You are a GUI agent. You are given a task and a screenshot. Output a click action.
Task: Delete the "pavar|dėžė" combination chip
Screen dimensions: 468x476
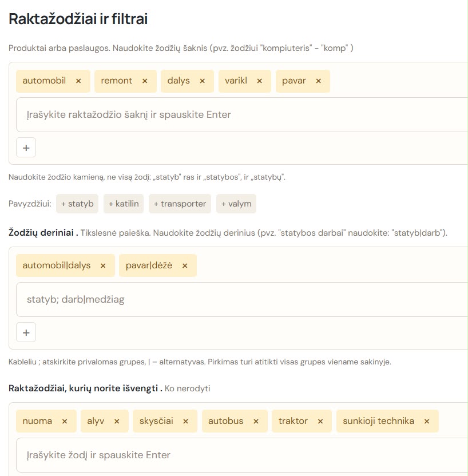coord(185,265)
